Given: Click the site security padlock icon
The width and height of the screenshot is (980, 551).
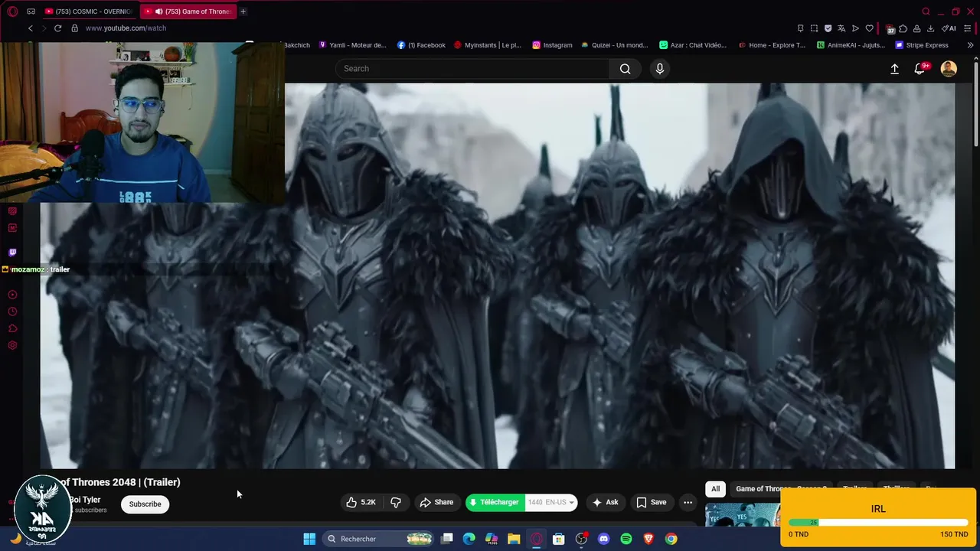Looking at the screenshot, I should tap(75, 28).
